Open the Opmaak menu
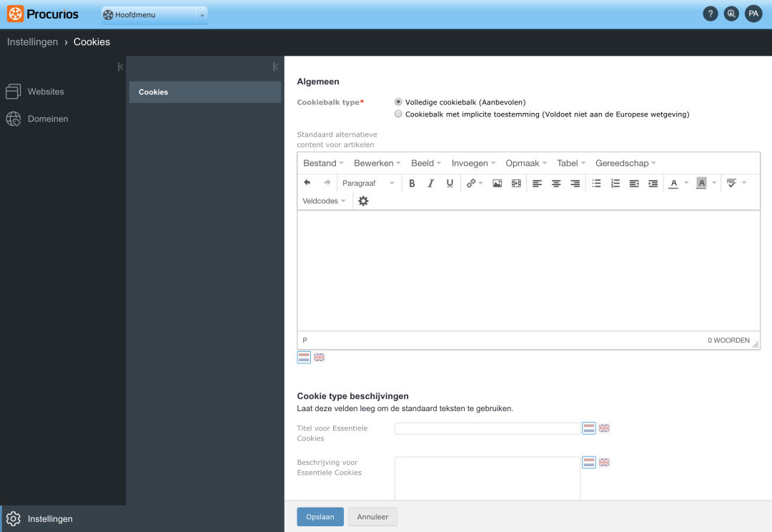772x532 pixels. pos(526,163)
